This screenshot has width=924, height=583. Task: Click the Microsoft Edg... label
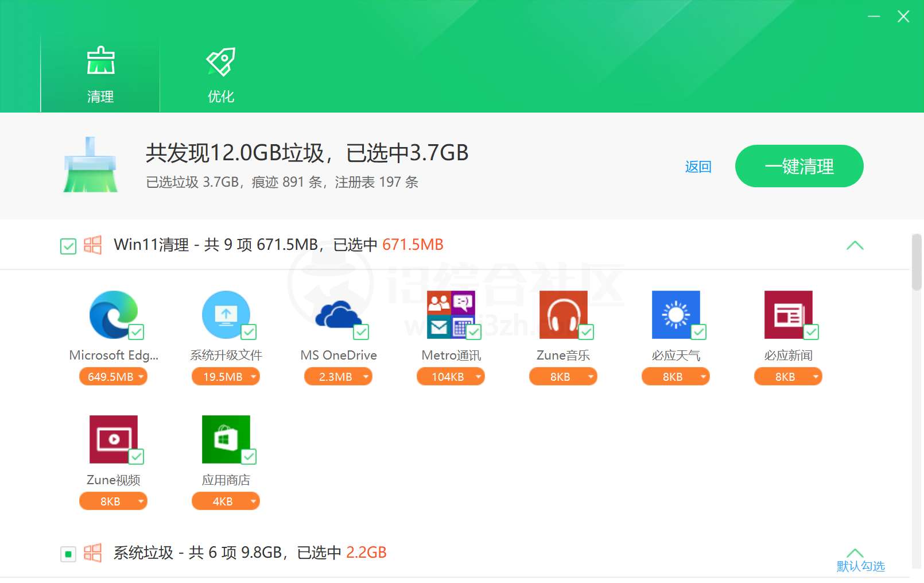114,356
